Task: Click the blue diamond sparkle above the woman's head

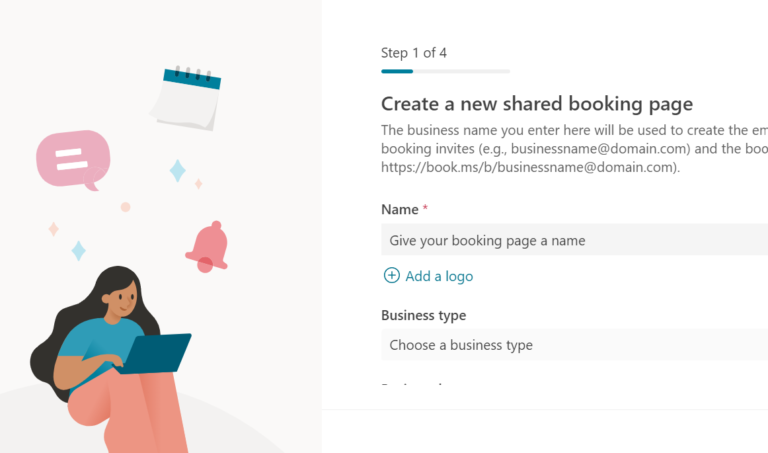Action: [x=78, y=250]
